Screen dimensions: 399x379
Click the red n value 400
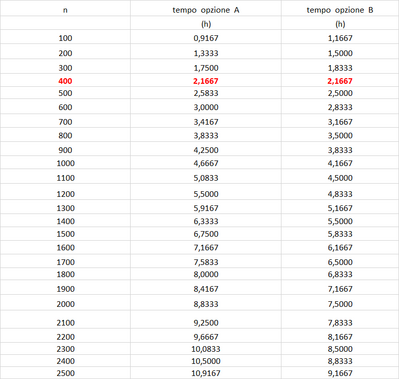(65, 81)
